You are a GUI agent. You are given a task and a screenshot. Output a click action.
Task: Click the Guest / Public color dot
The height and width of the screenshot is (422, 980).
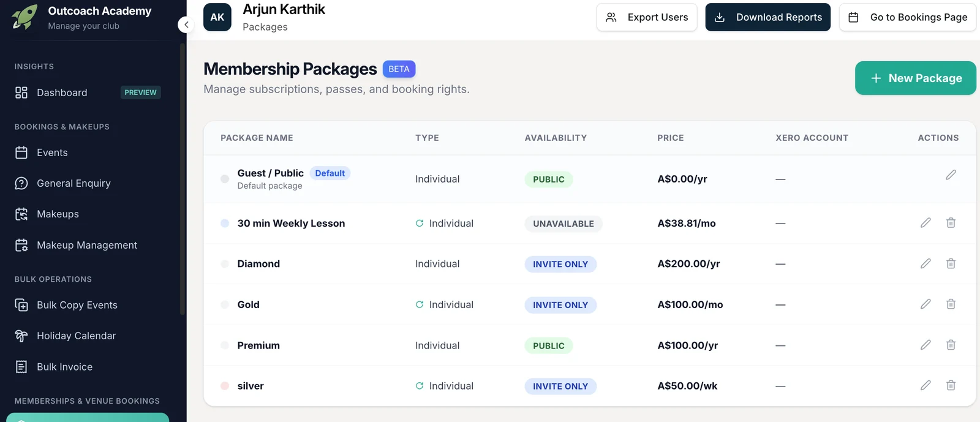225,179
